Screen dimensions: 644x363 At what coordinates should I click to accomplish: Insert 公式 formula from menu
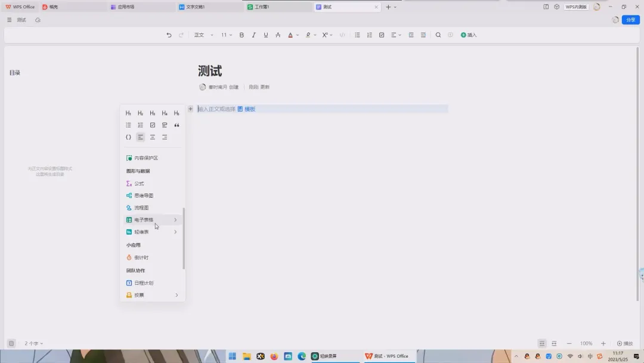pos(153,183)
